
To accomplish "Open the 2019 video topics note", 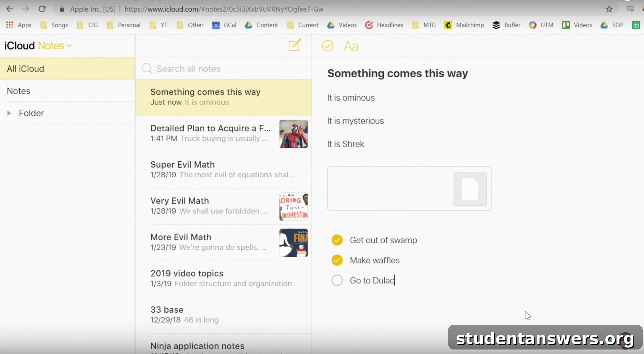I will point(223,279).
